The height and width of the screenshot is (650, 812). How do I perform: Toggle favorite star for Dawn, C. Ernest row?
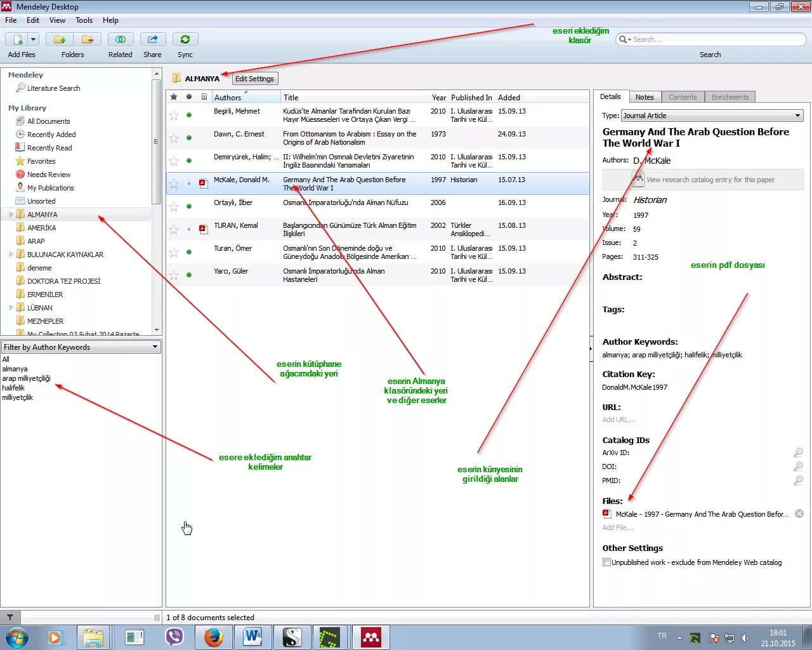[x=174, y=138]
